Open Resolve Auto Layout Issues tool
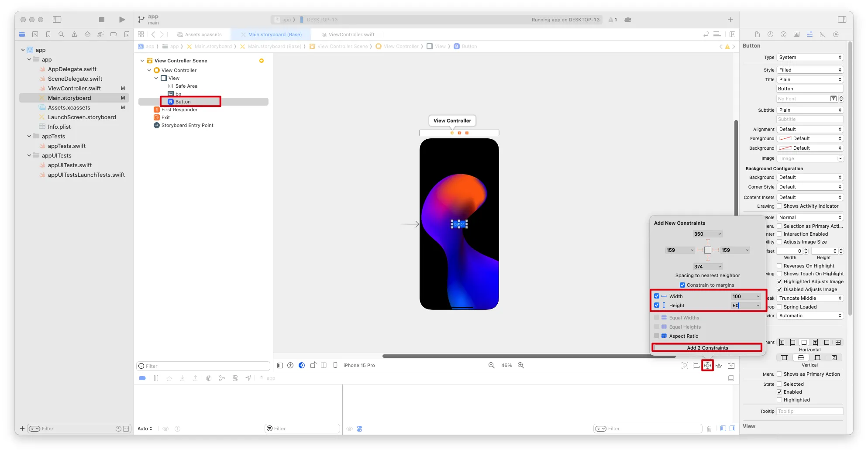The image size is (868, 453). point(719,366)
